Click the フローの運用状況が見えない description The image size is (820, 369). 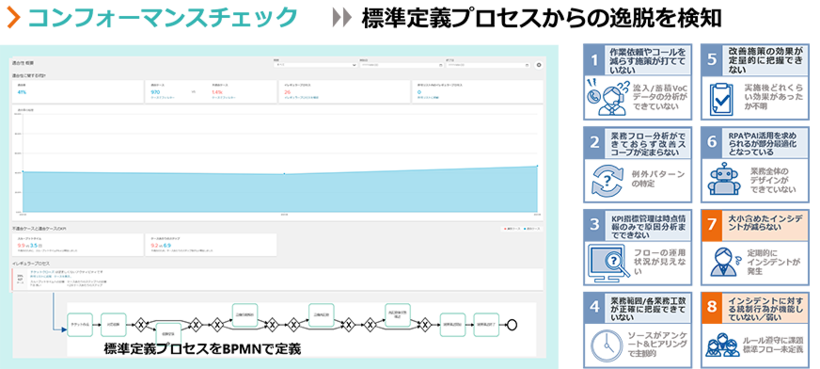pos(659,262)
